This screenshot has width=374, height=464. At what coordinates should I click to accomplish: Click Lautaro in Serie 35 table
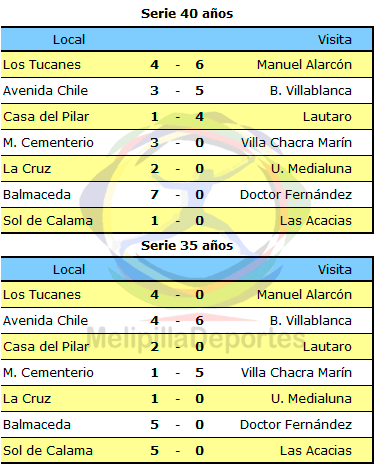click(327, 347)
